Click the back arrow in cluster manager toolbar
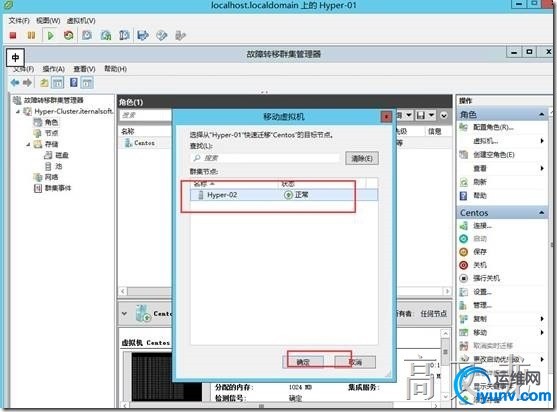 15,83
